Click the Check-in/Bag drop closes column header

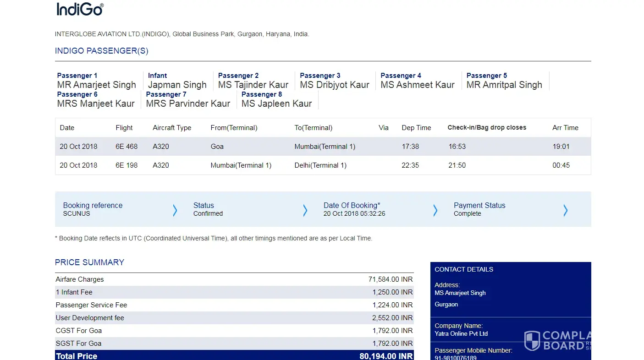pyautogui.click(x=487, y=128)
